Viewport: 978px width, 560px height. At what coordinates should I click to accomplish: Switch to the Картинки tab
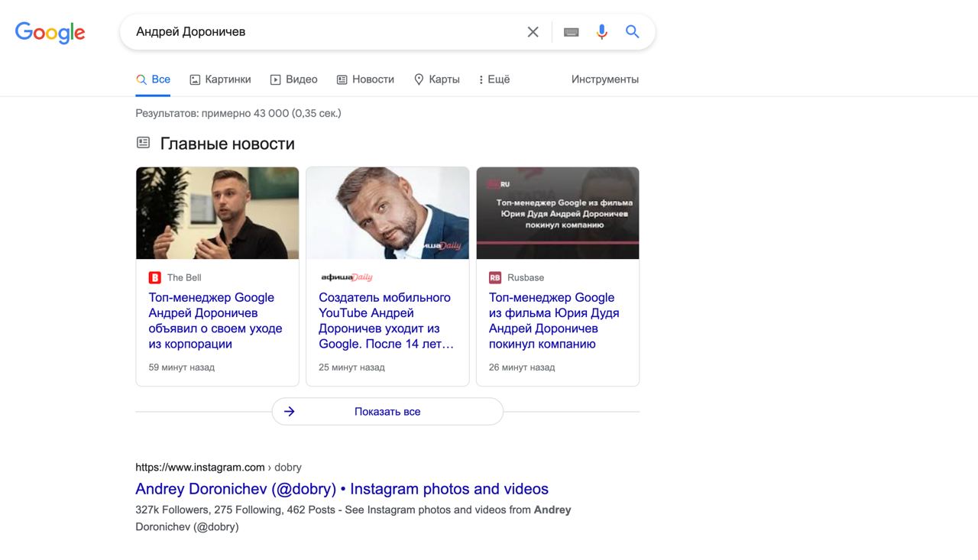tap(220, 79)
